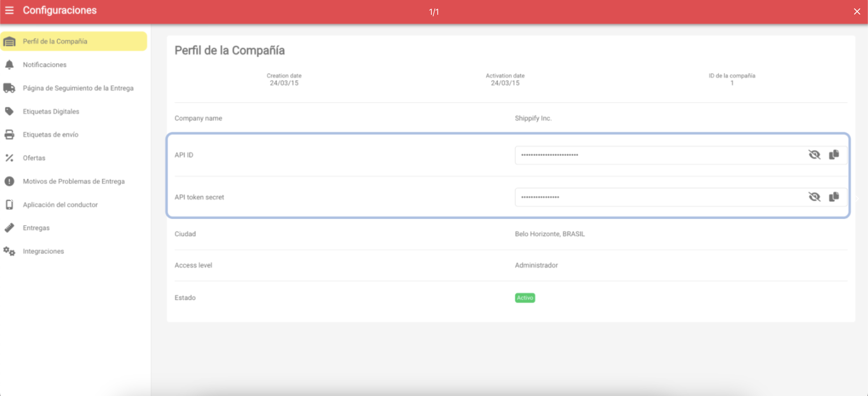Viewport: 868px width, 396px height.
Task: Go to Motivos de Problemas de Entrega
Action: (74, 181)
